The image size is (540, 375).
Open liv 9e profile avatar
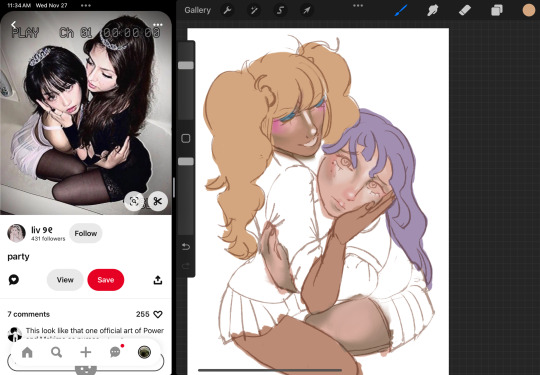coord(16,233)
